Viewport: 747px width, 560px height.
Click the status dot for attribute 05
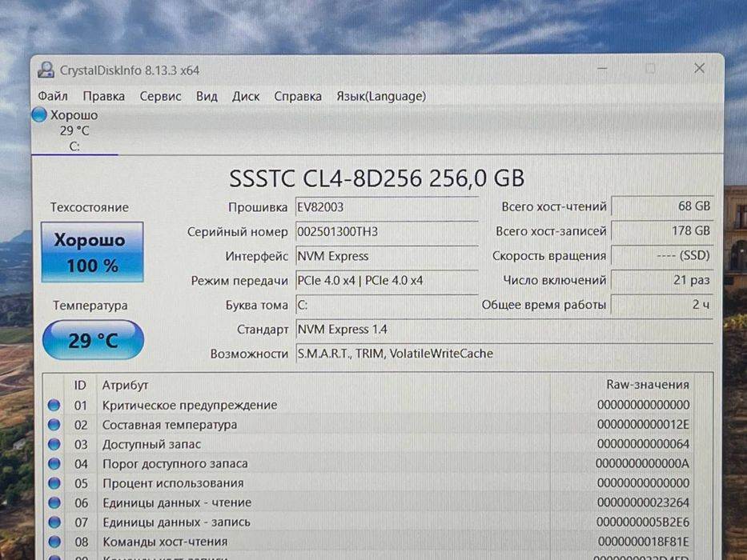[x=54, y=483]
